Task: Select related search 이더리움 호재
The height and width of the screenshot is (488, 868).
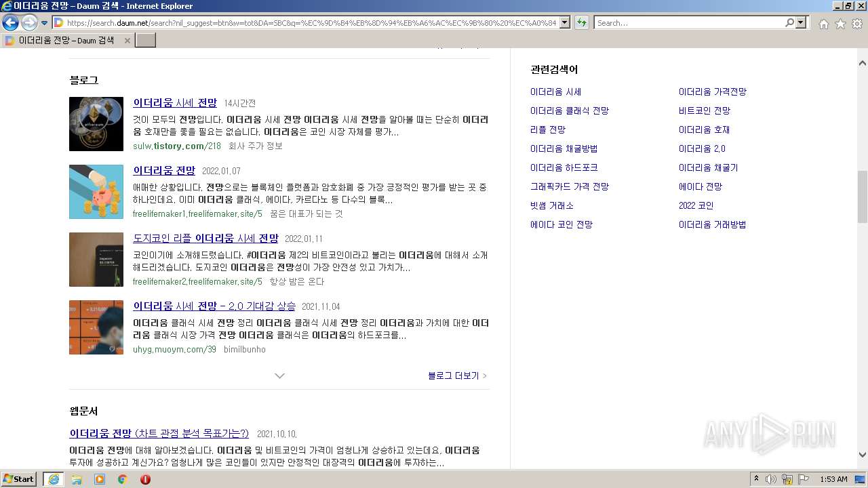Action: click(704, 129)
